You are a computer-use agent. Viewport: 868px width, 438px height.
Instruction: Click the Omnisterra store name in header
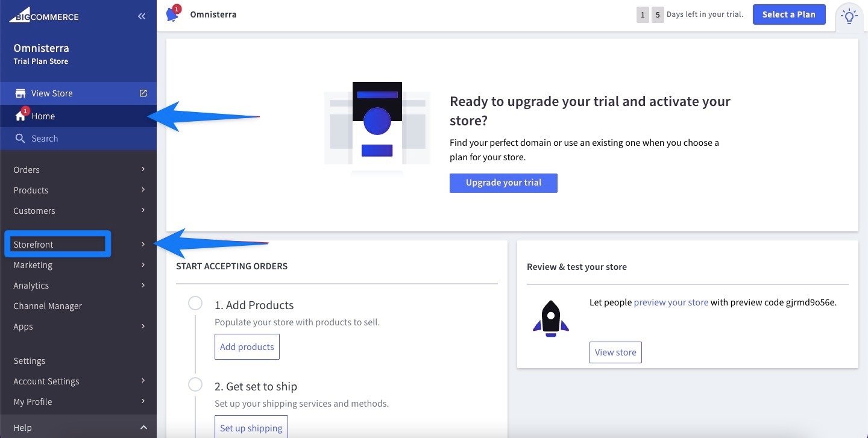[213, 14]
